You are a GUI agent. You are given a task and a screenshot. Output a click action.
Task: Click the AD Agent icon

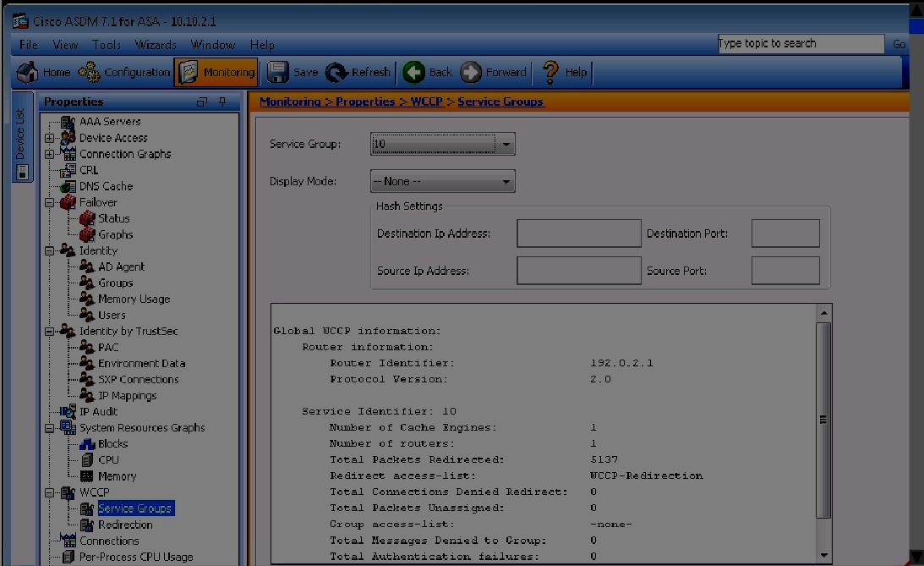point(87,267)
